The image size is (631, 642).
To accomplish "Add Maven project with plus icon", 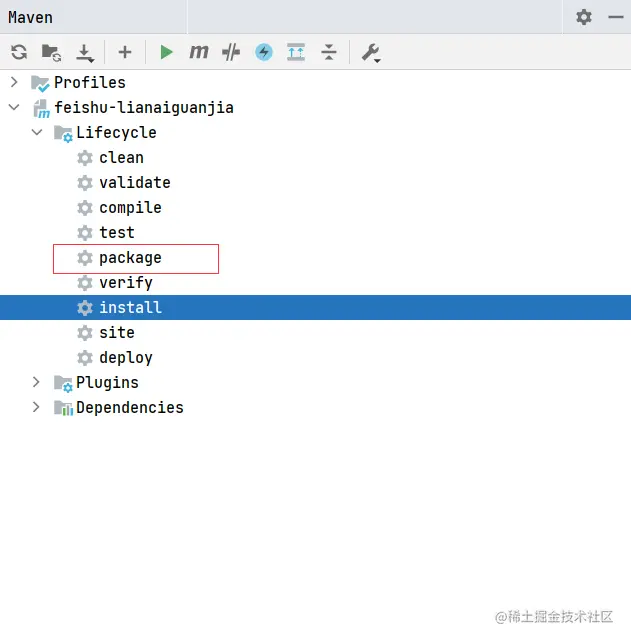I will 125,52.
